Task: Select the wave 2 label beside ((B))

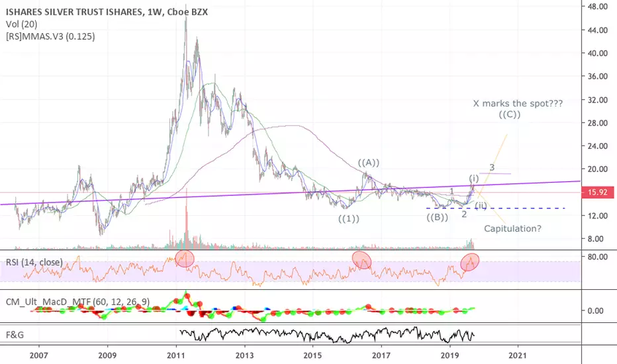Action: tap(464, 214)
